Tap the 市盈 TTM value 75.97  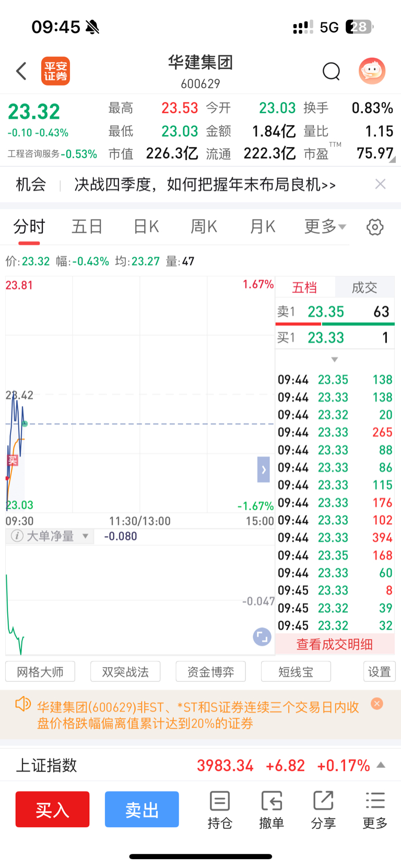(x=375, y=153)
